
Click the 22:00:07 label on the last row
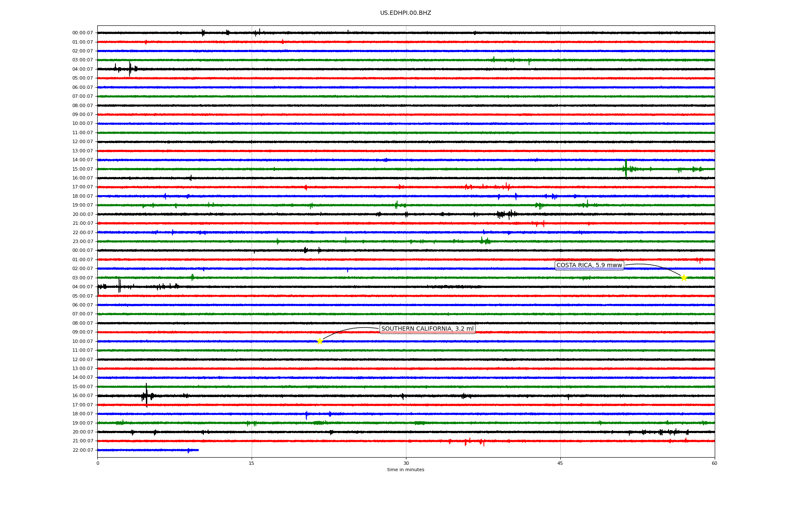click(x=82, y=450)
